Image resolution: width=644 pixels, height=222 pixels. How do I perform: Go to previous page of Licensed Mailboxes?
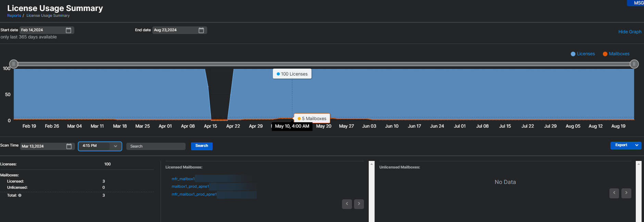347,204
